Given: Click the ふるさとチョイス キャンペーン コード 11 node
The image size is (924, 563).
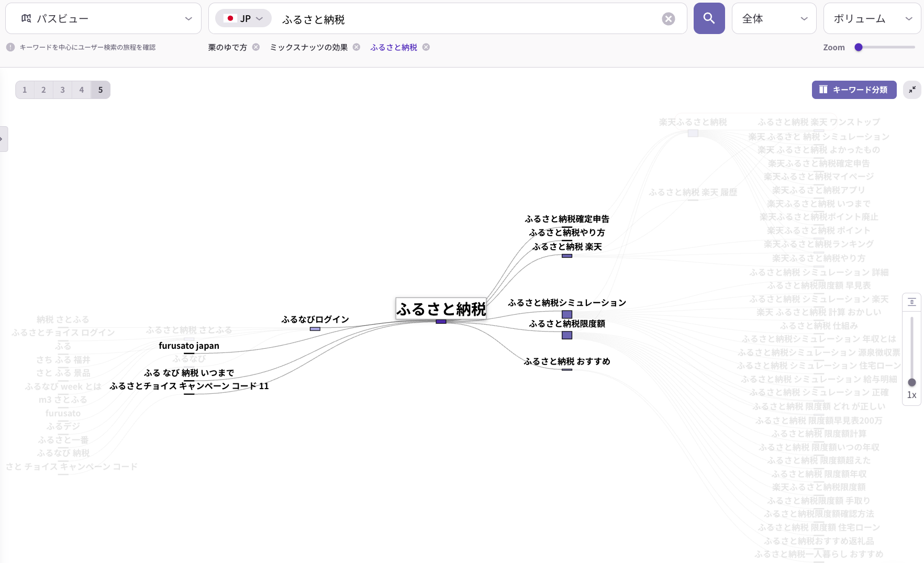Looking at the screenshot, I should [189, 386].
